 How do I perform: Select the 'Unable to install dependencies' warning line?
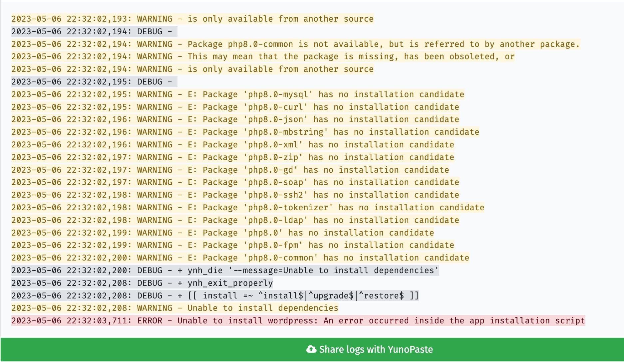tap(175, 308)
